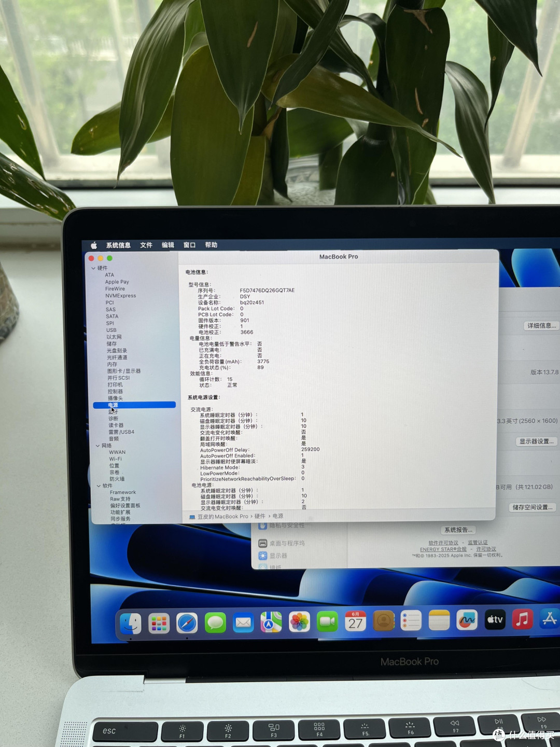The width and height of the screenshot is (560, 747).
Task: Open Calendar showing 27 in Dock
Action: pyautogui.click(x=356, y=620)
